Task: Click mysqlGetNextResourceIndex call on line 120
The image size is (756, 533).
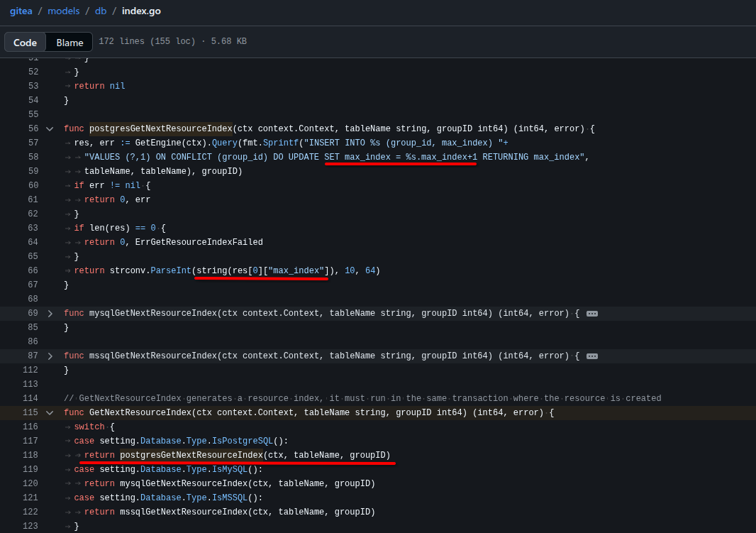Action: (184, 484)
